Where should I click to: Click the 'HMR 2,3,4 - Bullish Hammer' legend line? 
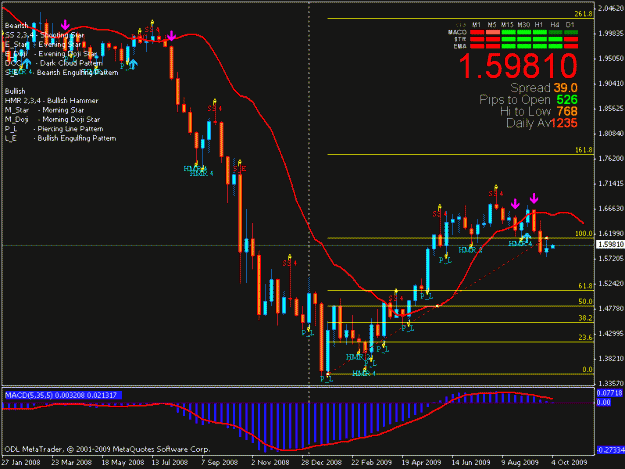click(51, 101)
